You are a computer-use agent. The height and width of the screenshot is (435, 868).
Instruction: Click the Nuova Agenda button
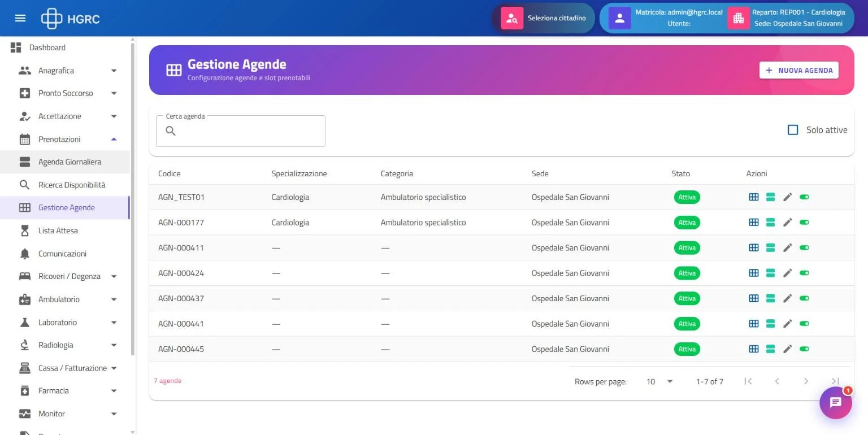click(798, 70)
